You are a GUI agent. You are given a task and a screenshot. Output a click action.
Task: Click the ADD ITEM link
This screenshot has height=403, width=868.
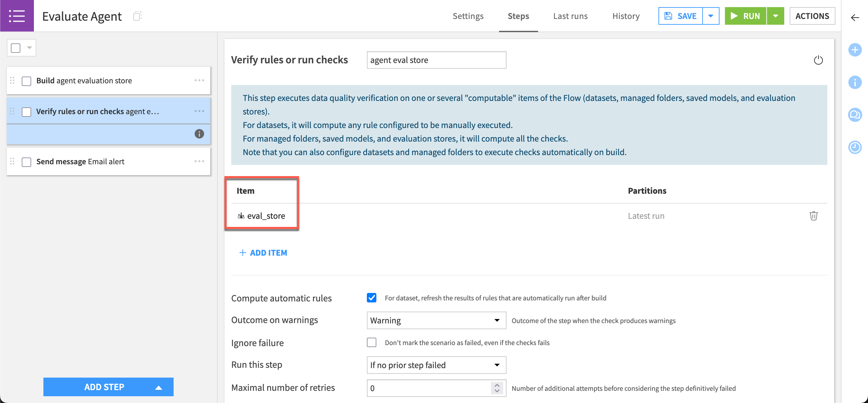[263, 253]
